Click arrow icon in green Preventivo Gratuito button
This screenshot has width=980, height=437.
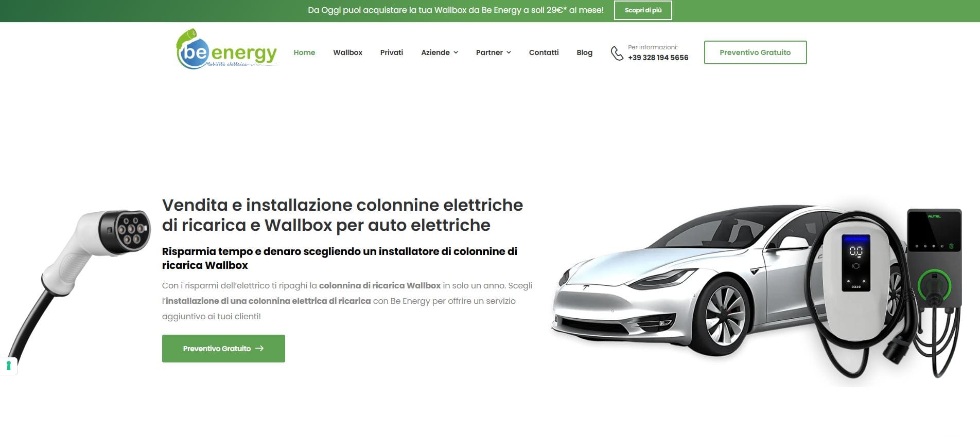(x=259, y=349)
